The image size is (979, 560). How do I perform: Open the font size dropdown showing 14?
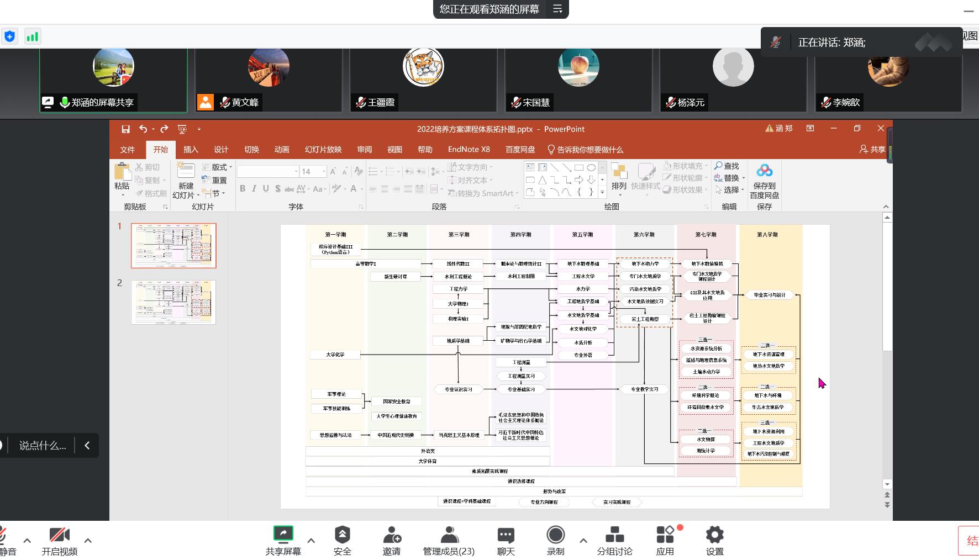(323, 172)
